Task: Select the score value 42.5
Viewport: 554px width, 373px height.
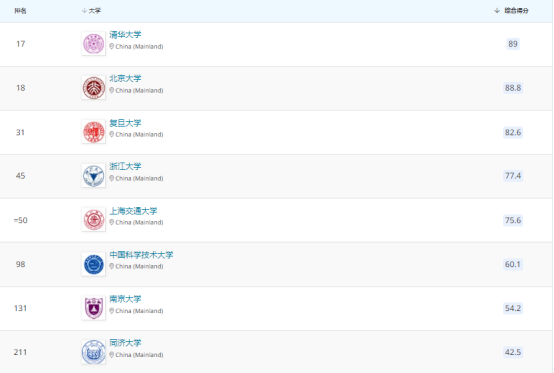Action: pyautogui.click(x=513, y=352)
